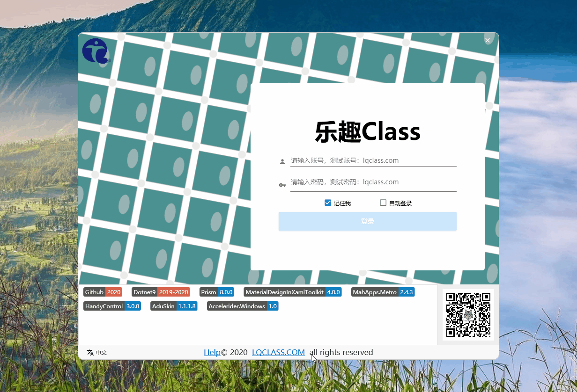
Task: Focus the password input field
Action: (x=373, y=182)
